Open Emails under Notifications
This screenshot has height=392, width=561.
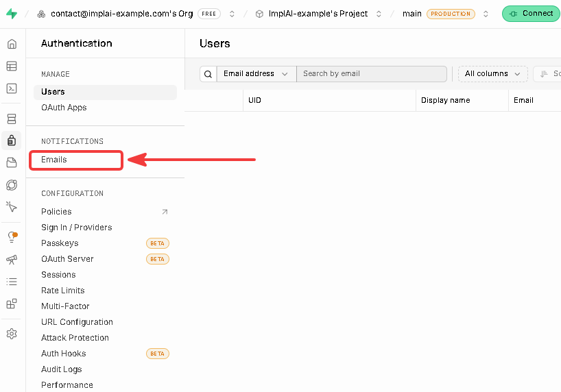(54, 160)
